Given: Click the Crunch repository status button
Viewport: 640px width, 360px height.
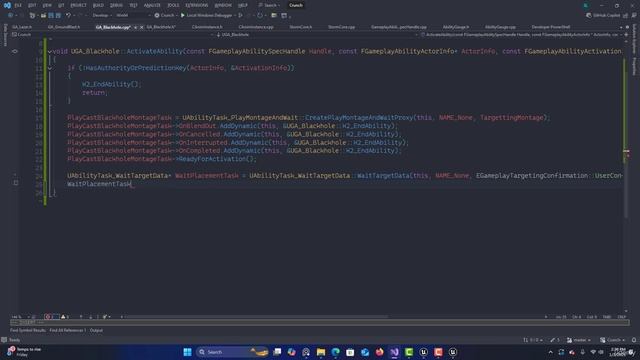Looking at the screenshot, I should click(x=612, y=340).
